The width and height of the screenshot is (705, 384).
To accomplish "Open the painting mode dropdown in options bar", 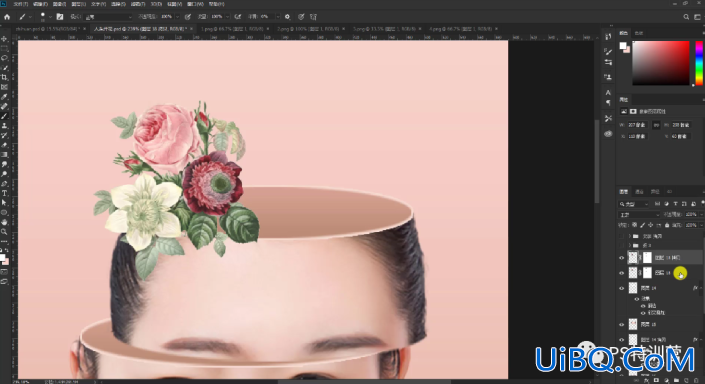I will (108, 17).
